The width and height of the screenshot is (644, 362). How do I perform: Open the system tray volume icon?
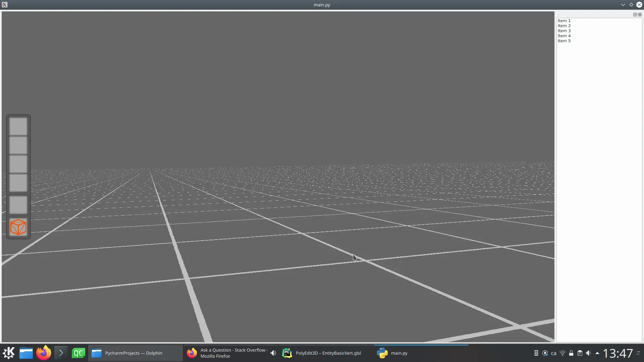point(588,353)
